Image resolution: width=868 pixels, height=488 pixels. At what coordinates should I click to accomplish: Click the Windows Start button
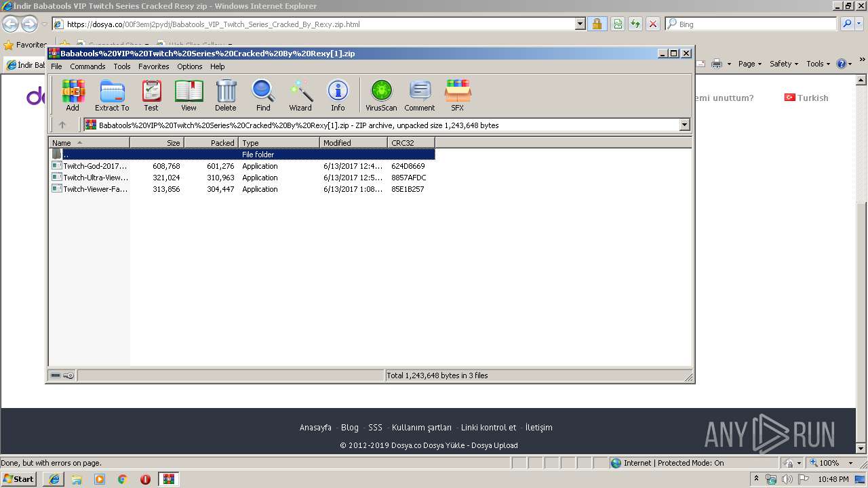[x=18, y=479]
